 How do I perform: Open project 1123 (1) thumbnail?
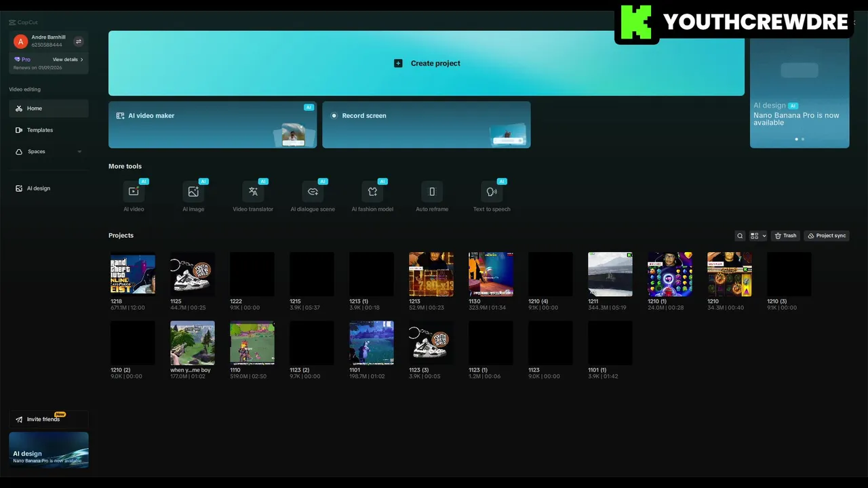pyautogui.click(x=491, y=343)
